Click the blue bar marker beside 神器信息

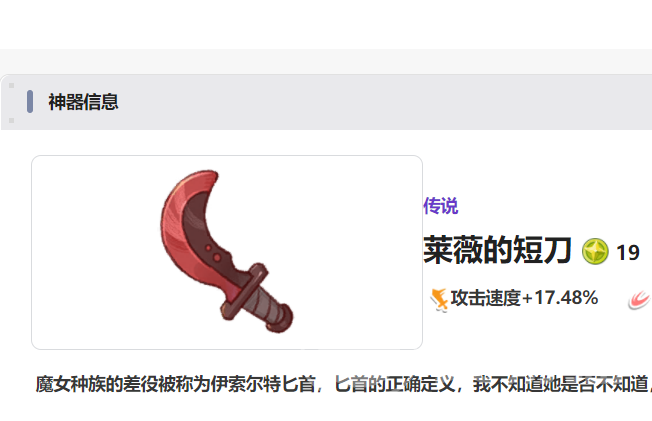click(30, 102)
